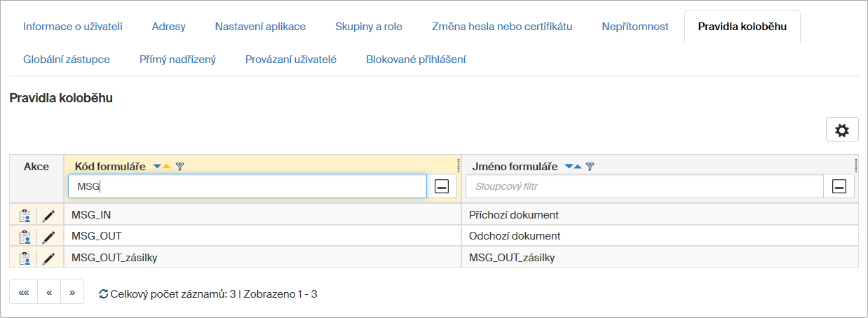868x318 pixels.
Task: Sort Kód formuláře using the sort arrows
Action: point(162,167)
